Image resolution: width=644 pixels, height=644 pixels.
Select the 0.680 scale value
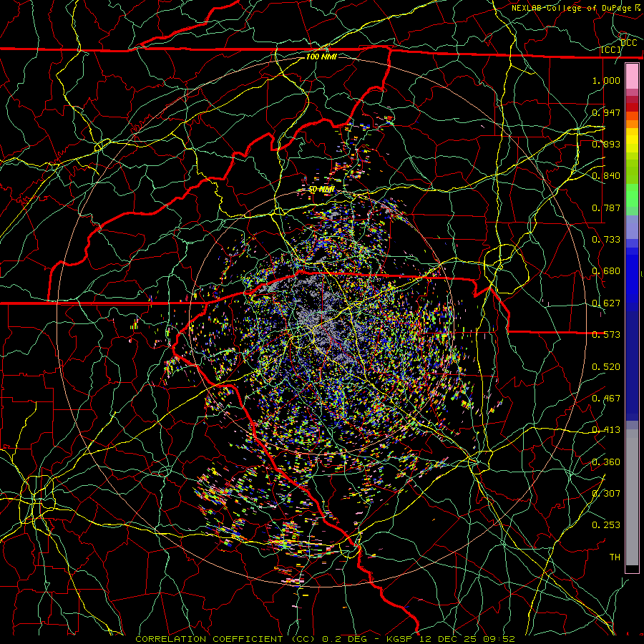(606, 271)
